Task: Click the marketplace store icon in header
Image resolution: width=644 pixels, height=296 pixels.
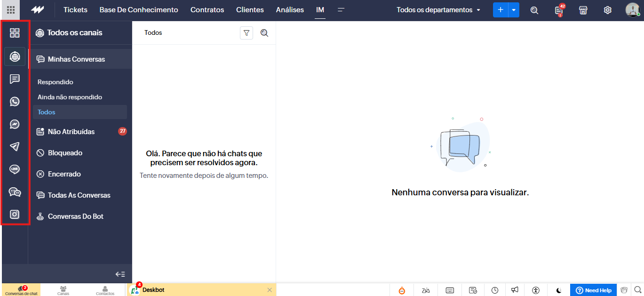Action: (x=583, y=10)
